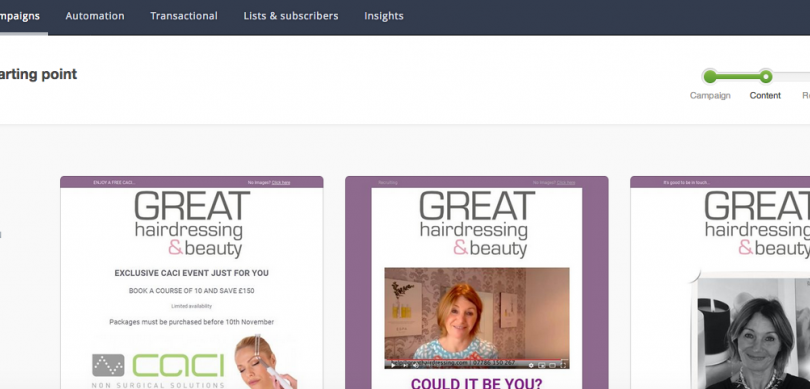This screenshot has width=810, height=389.
Task: Click the 'COULD IT BE YOU?' heading
Action: (x=477, y=384)
